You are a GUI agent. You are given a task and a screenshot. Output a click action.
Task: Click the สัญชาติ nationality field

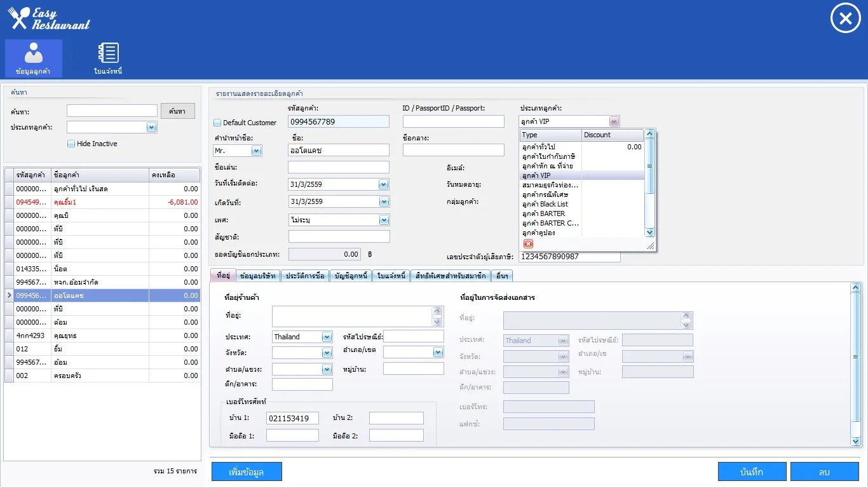coord(339,236)
